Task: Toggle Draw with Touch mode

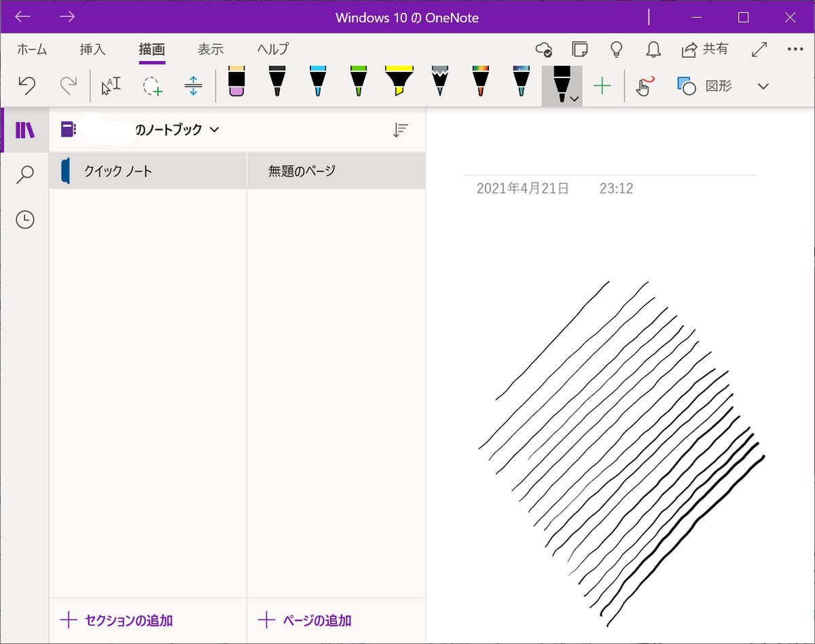Action: (645, 86)
